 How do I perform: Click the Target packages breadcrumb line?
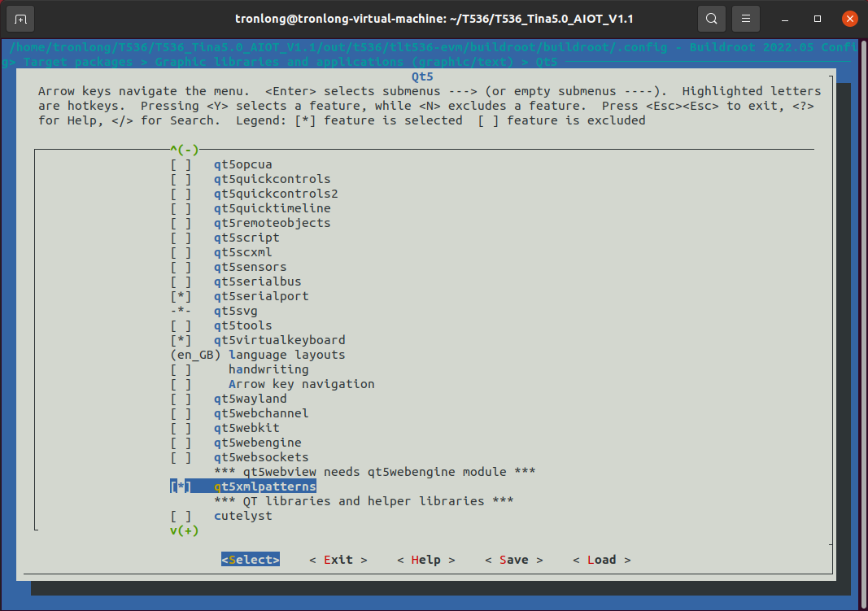click(280, 62)
